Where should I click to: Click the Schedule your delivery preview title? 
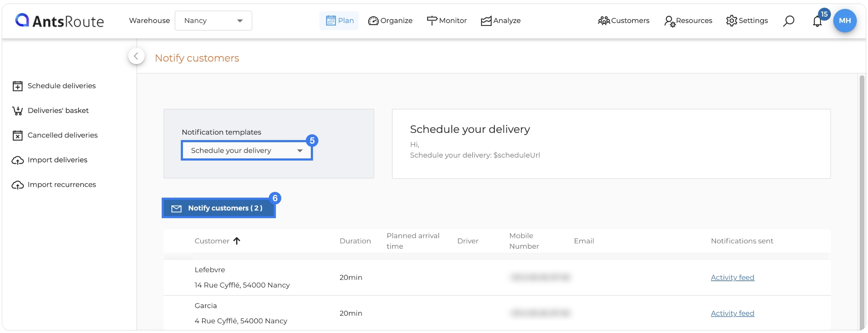(x=470, y=129)
